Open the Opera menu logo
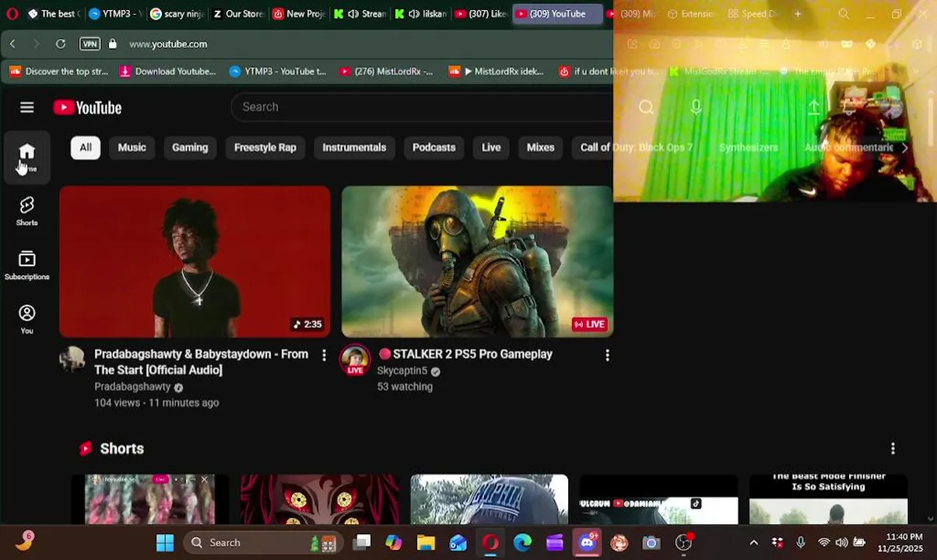 tap(12, 13)
